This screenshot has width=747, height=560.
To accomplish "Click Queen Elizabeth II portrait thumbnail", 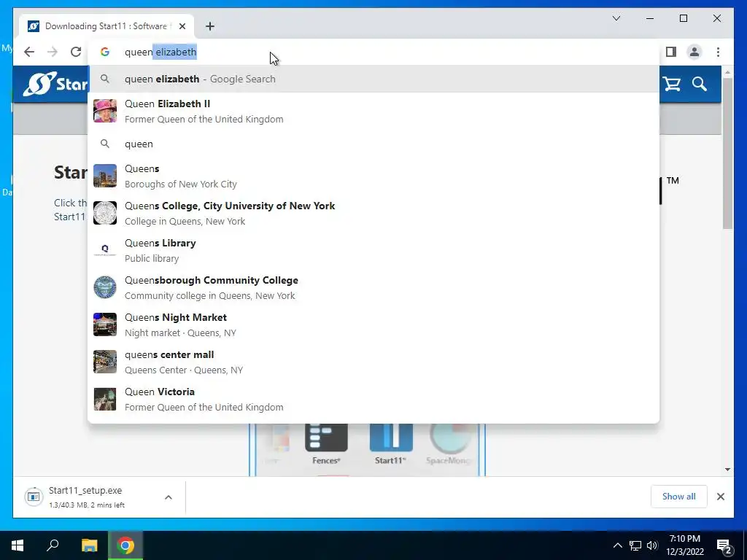I will (105, 111).
